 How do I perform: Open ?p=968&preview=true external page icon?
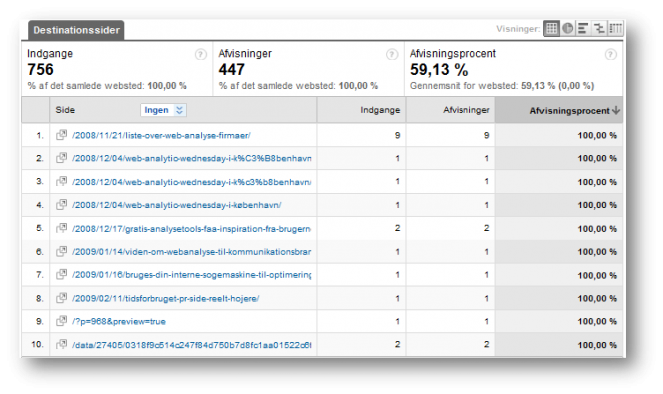click(x=62, y=321)
